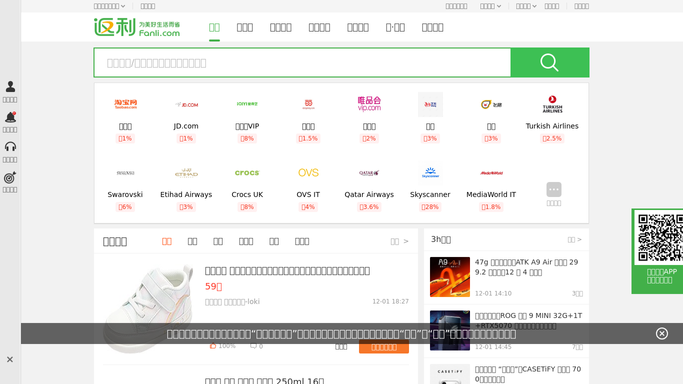This screenshot has width=683, height=384.
Task: Focus the main search input field
Action: click(x=302, y=63)
